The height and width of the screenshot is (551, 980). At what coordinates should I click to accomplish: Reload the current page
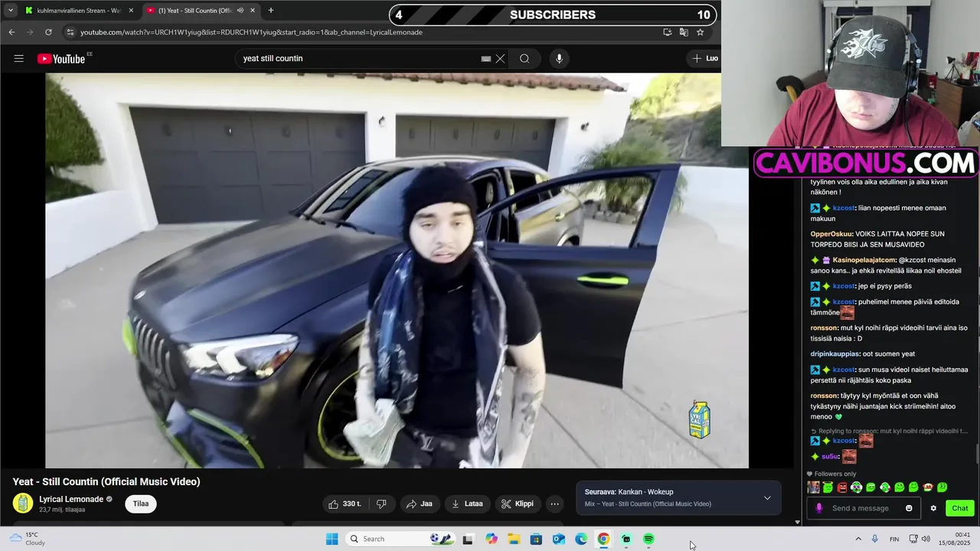pyautogui.click(x=48, y=32)
